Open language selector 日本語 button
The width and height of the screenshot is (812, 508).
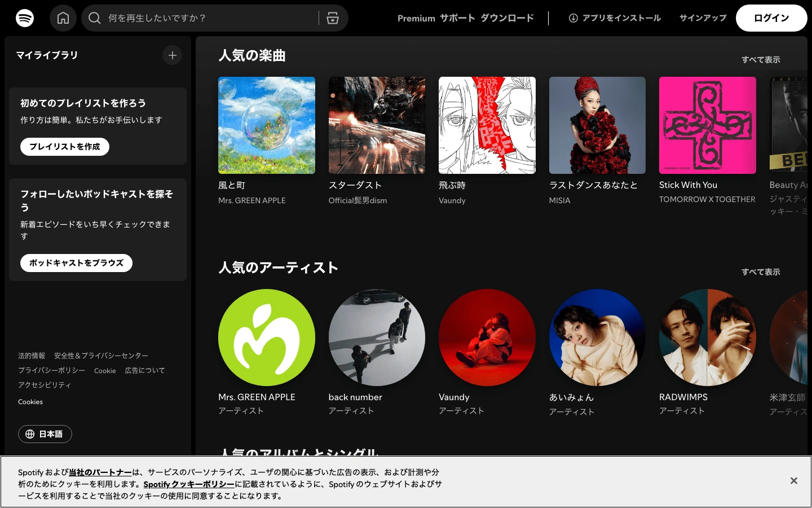45,434
